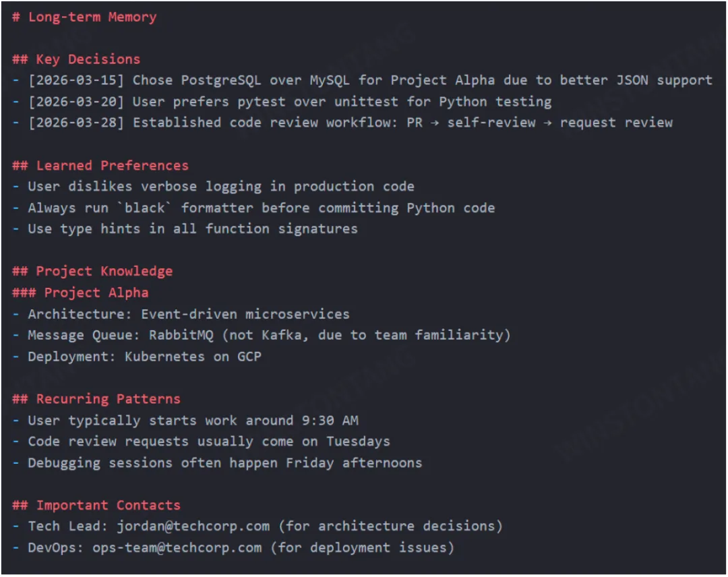Click the `black` formatter line
The image size is (728, 577).
click(x=254, y=208)
